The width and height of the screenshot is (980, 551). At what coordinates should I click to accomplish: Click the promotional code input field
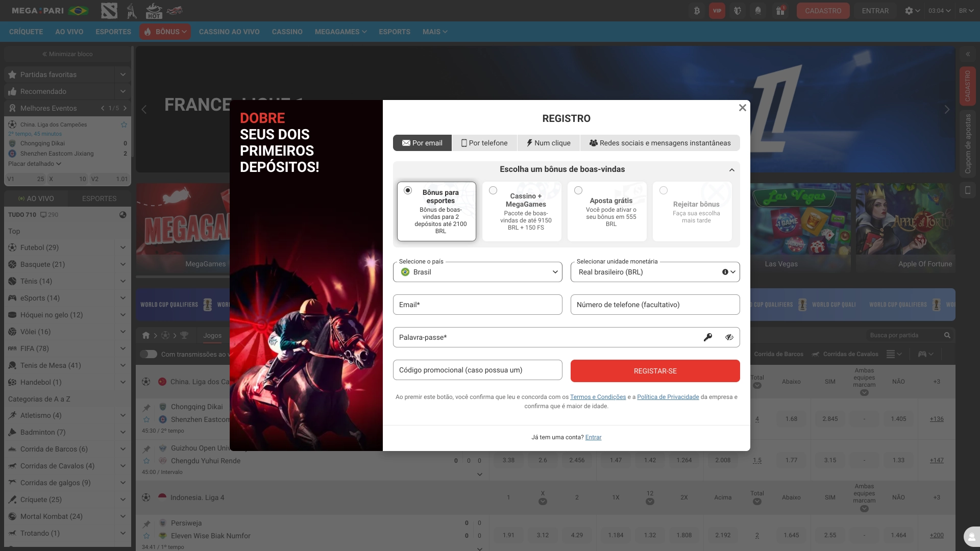coord(478,370)
